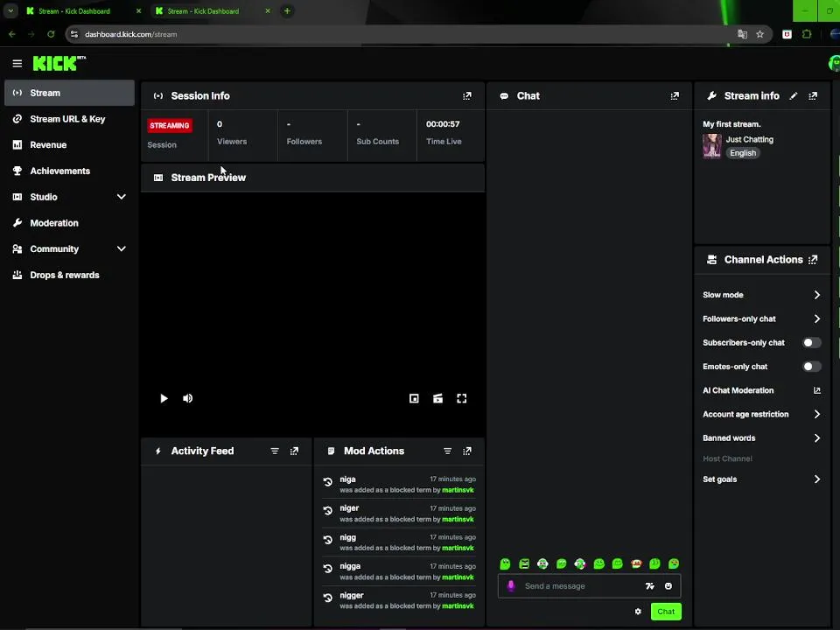This screenshot has height=630, width=840.
Task: Open Account age restriction settings
Action: pos(761,414)
